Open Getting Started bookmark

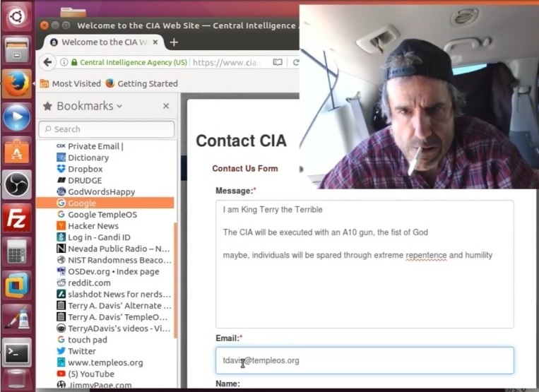pyautogui.click(x=141, y=83)
